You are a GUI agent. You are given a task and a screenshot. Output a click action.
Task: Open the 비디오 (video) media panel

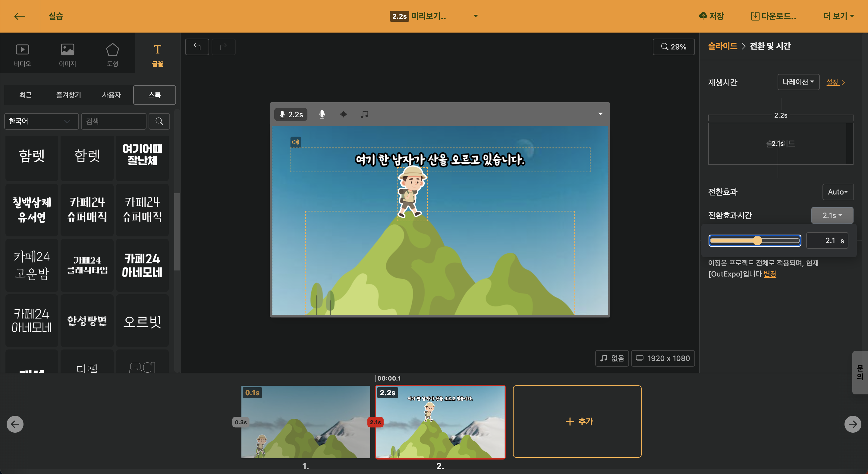22,55
